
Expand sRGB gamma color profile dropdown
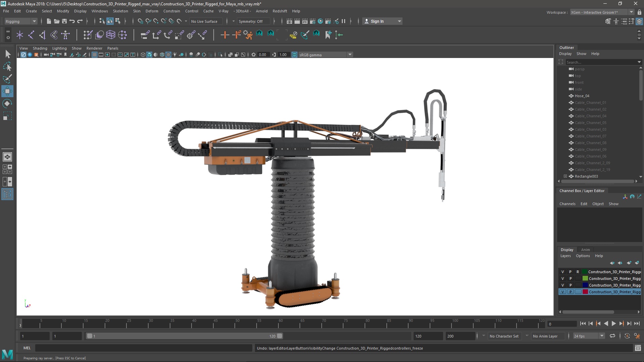(350, 54)
